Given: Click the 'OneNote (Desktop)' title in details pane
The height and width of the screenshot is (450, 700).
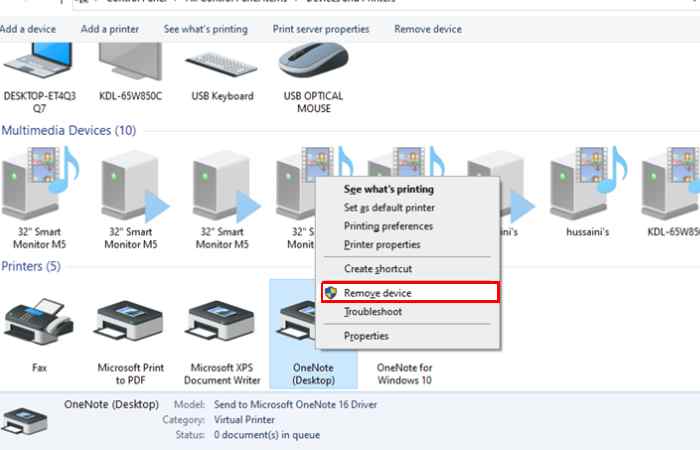Looking at the screenshot, I should (111, 404).
